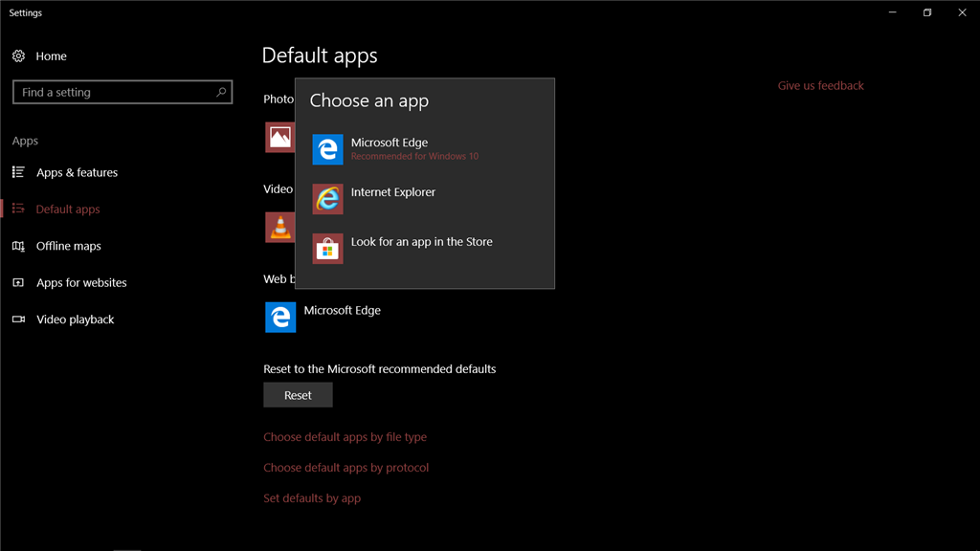Viewport: 980px width, 551px height.
Task: Click Reset to Microsoft recommended defaults text
Action: click(379, 369)
